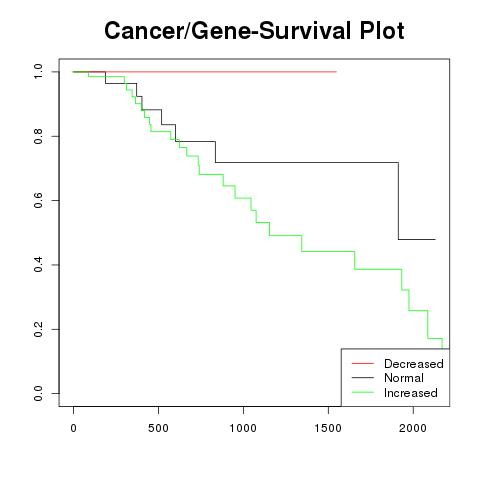Click the y-axis tick label 0.0
The image size is (480, 480).
pos(38,393)
